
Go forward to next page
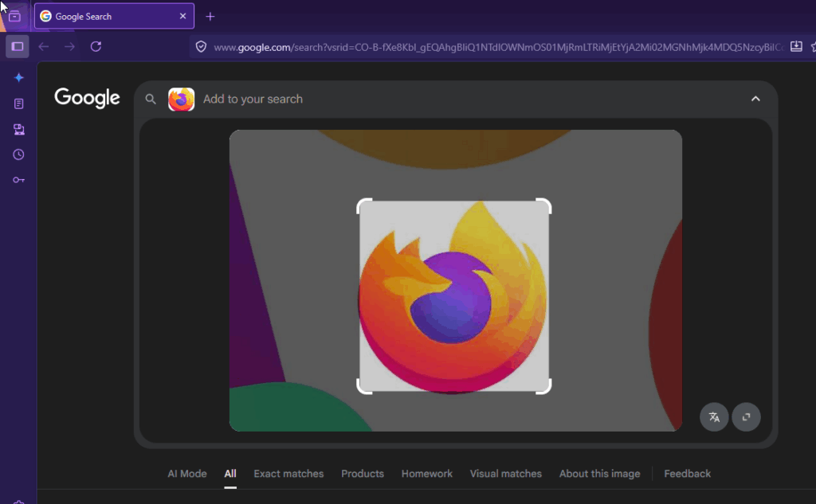(x=70, y=47)
